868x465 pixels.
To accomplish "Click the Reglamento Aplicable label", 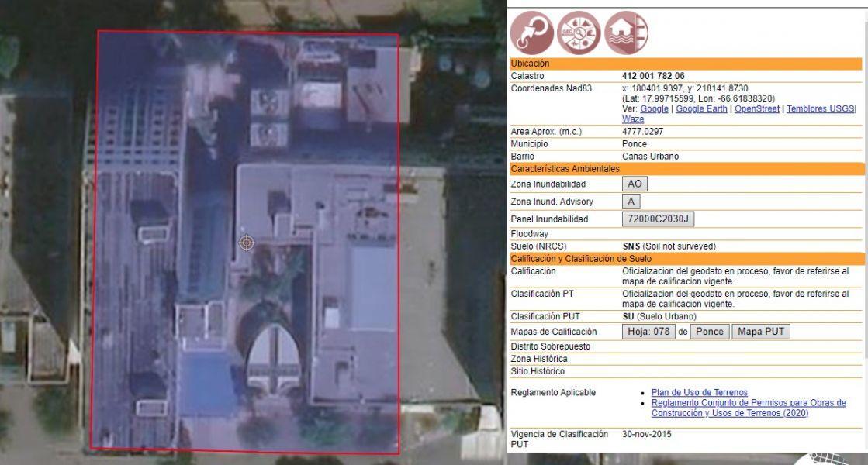I will 553,393.
